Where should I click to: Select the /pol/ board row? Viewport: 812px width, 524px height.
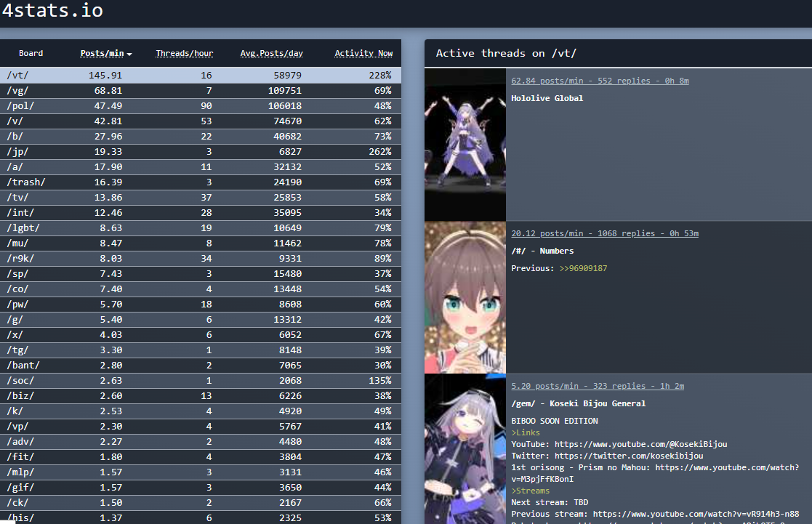click(x=201, y=105)
